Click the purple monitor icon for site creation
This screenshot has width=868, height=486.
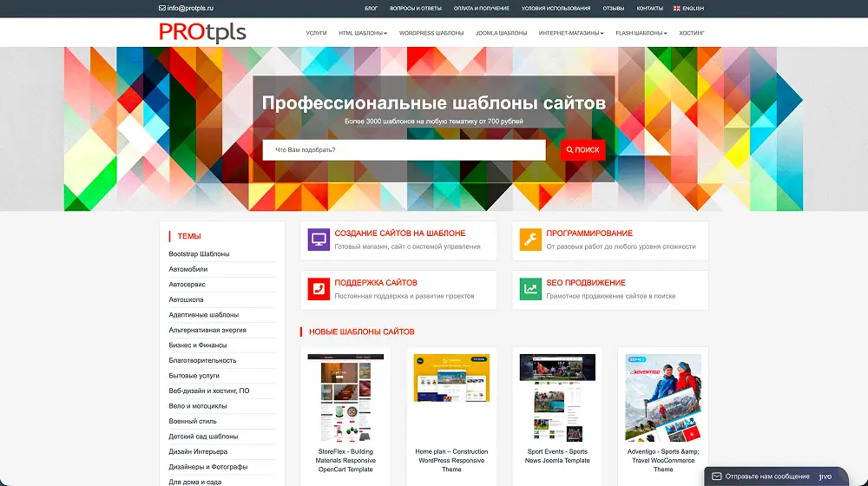[x=319, y=240]
